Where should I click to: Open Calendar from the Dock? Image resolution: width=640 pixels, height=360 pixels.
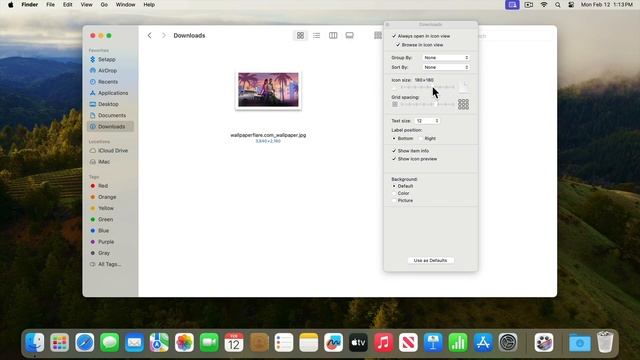(x=234, y=342)
